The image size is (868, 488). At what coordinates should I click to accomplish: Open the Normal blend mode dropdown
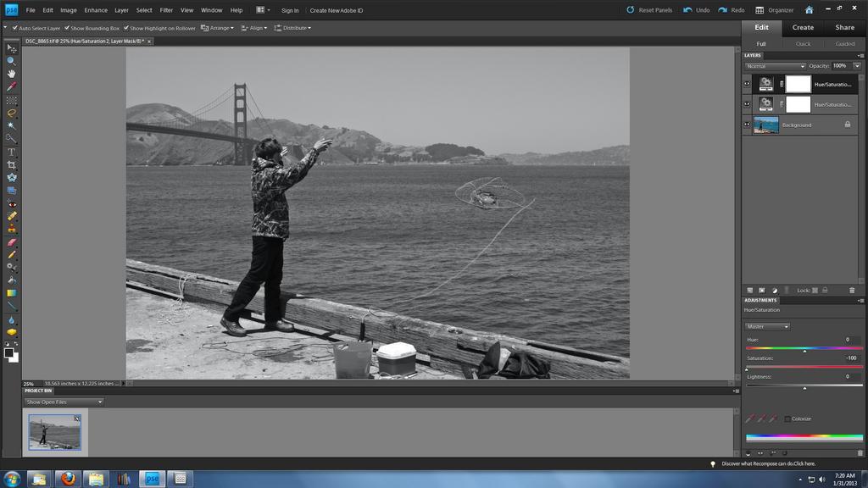pyautogui.click(x=775, y=66)
